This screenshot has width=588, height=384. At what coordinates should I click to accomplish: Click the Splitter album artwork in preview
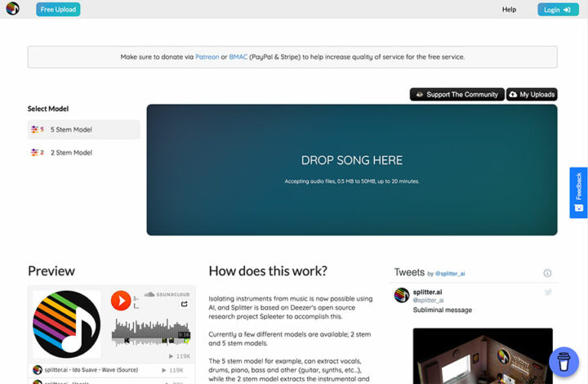[x=66, y=324]
